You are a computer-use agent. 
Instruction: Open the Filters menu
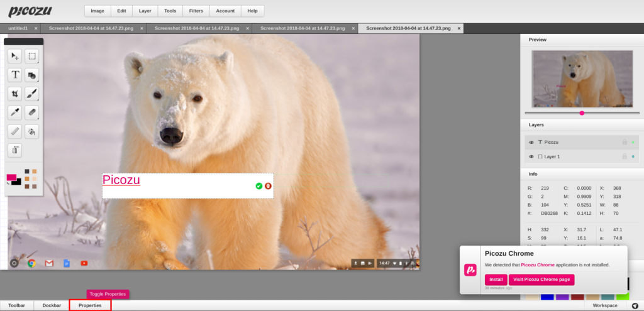[196, 11]
